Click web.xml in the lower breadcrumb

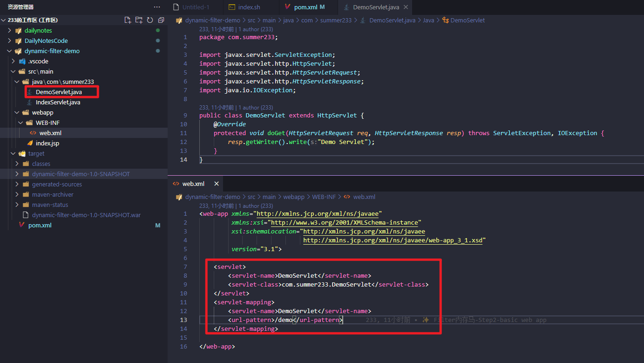click(364, 197)
